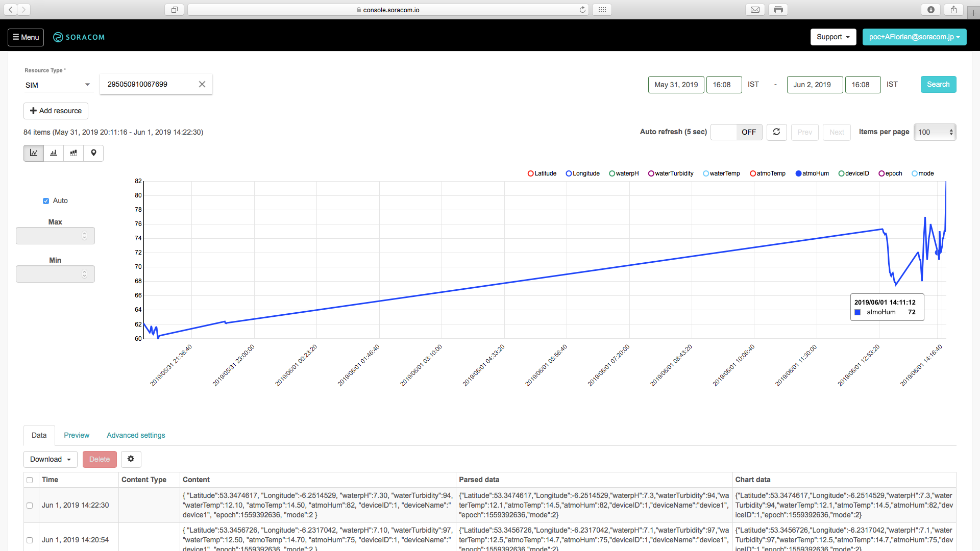This screenshot has width=980, height=551.
Task: Open the Support dropdown menu
Action: click(832, 37)
